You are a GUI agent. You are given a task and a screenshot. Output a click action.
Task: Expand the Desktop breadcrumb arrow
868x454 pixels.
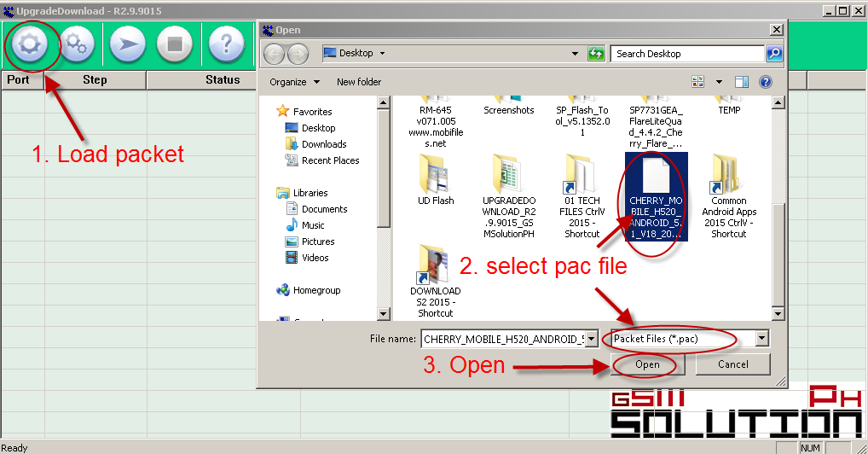pos(382,54)
